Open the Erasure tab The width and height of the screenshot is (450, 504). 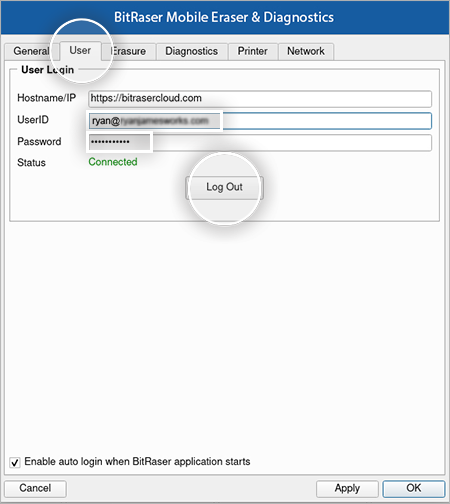click(129, 51)
